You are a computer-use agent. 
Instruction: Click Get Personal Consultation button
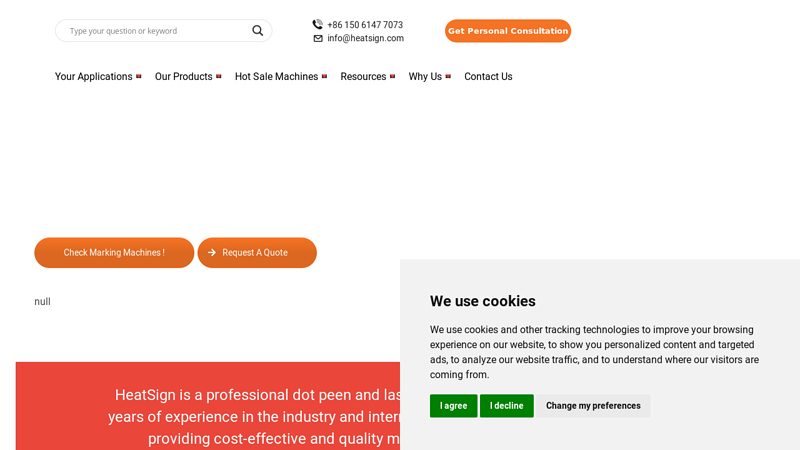pos(508,31)
